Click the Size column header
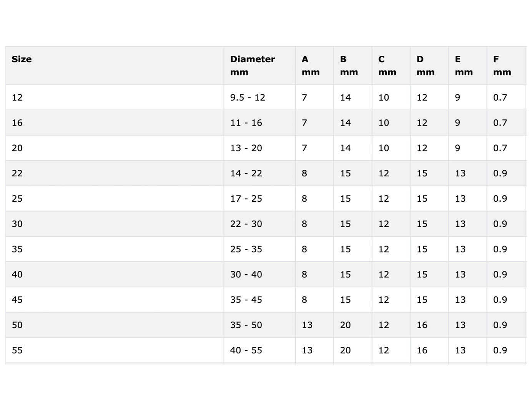 click(x=22, y=59)
